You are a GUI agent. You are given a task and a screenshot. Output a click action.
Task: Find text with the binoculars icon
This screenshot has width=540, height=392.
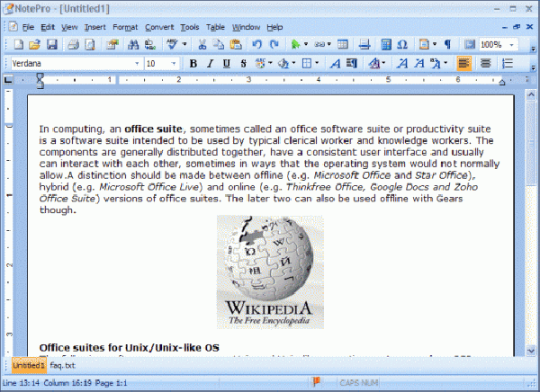pyautogui.click(x=133, y=44)
